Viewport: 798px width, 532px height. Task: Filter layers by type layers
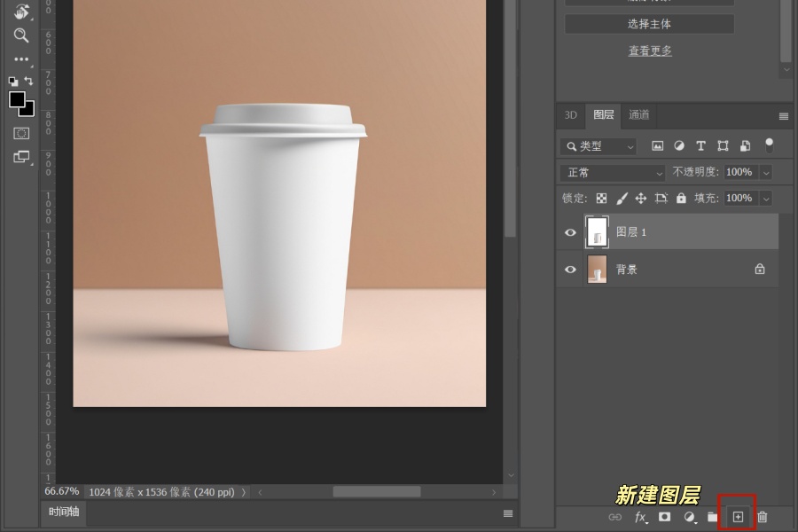[700, 146]
